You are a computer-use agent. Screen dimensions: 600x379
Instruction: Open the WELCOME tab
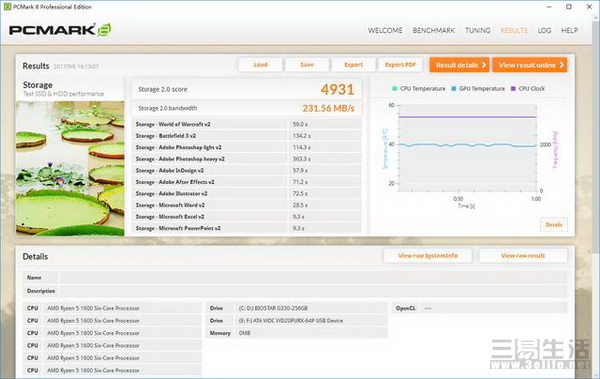pos(385,30)
